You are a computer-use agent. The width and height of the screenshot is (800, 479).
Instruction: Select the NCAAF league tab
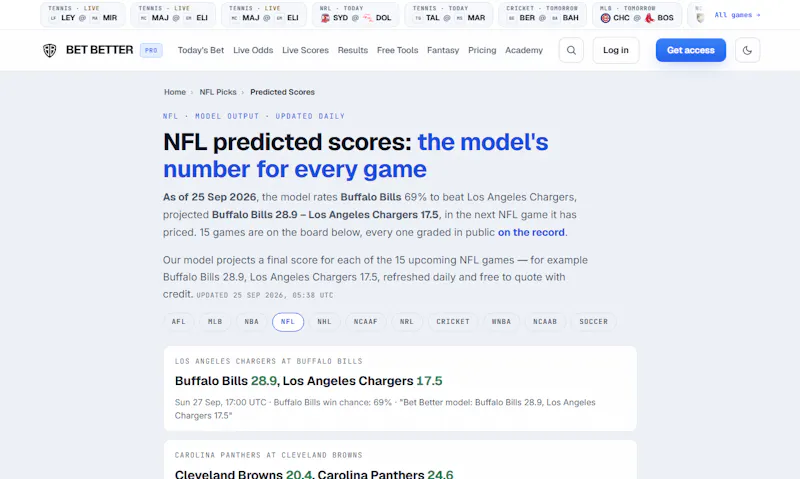point(366,322)
